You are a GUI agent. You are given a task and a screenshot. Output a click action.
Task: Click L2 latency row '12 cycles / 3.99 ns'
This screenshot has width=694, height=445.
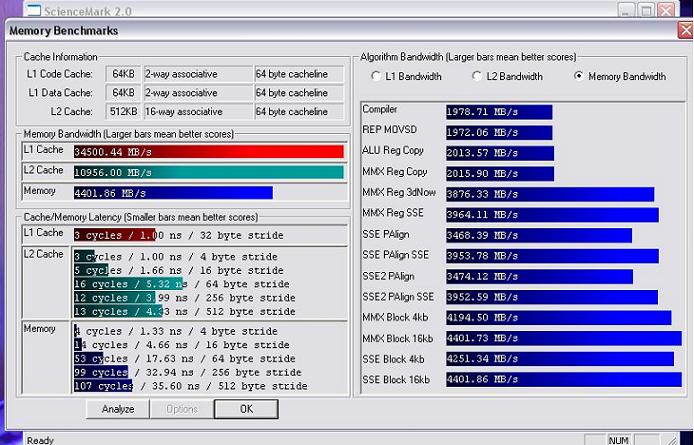185,298
